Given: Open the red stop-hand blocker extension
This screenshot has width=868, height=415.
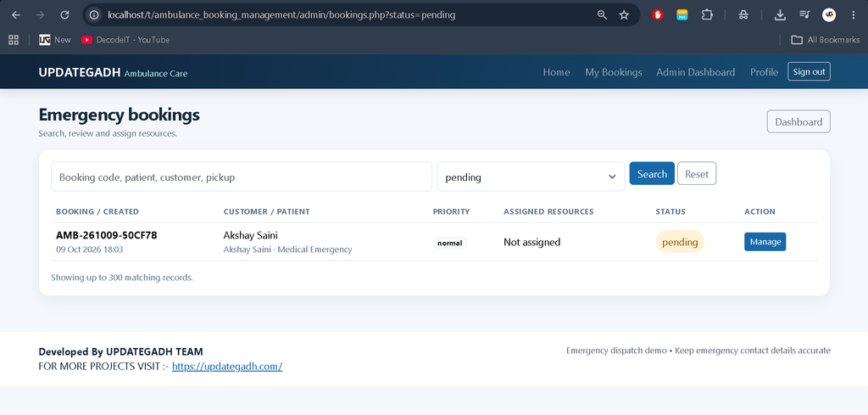Looking at the screenshot, I should point(658,15).
